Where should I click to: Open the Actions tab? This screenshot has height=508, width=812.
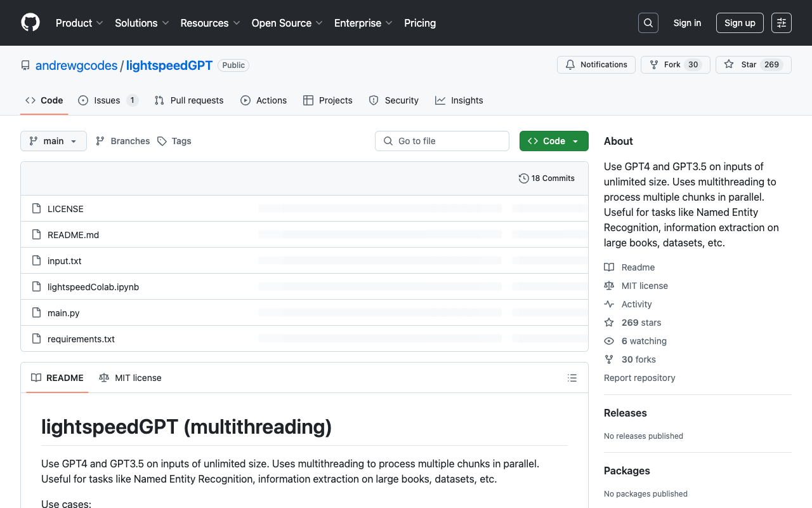264,100
